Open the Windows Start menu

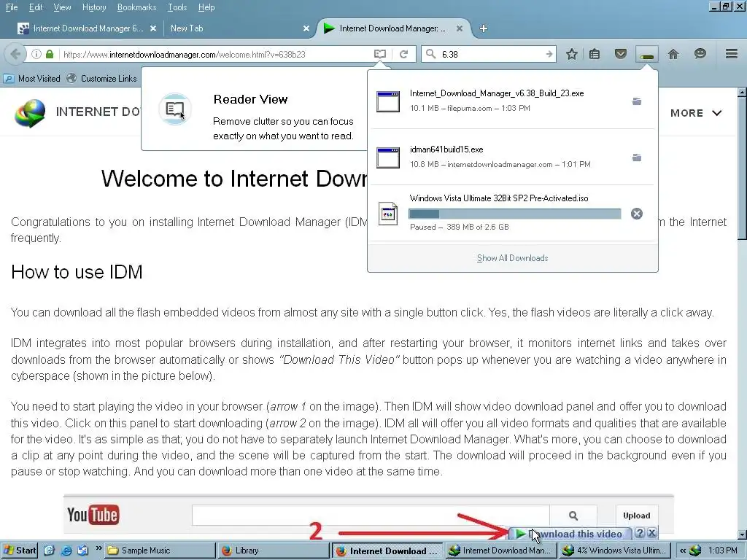coord(20,551)
